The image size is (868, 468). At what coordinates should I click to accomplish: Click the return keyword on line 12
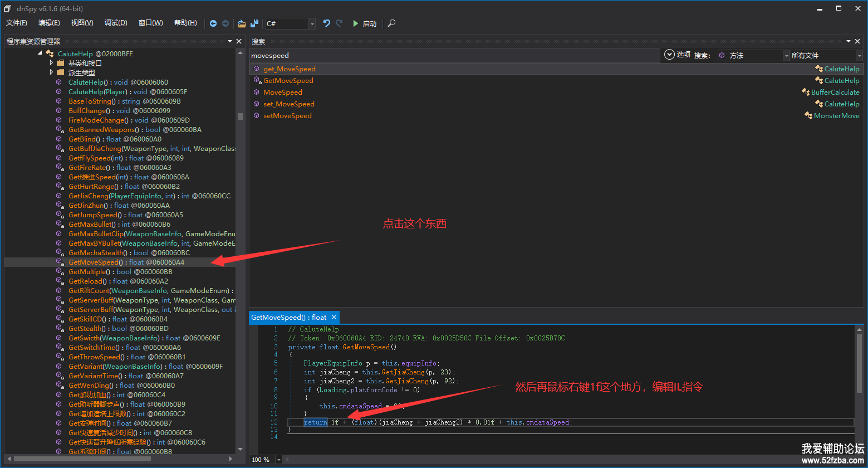(315, 422)
